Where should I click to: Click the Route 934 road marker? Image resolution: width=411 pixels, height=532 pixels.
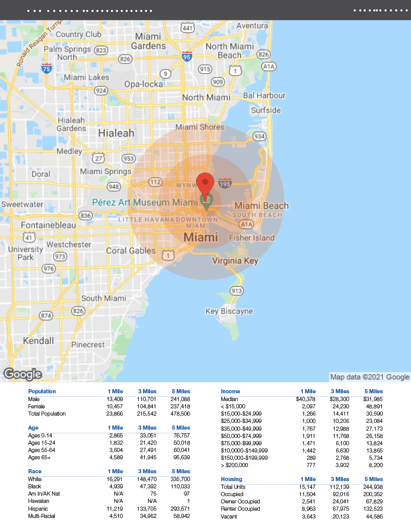[259, 136]
